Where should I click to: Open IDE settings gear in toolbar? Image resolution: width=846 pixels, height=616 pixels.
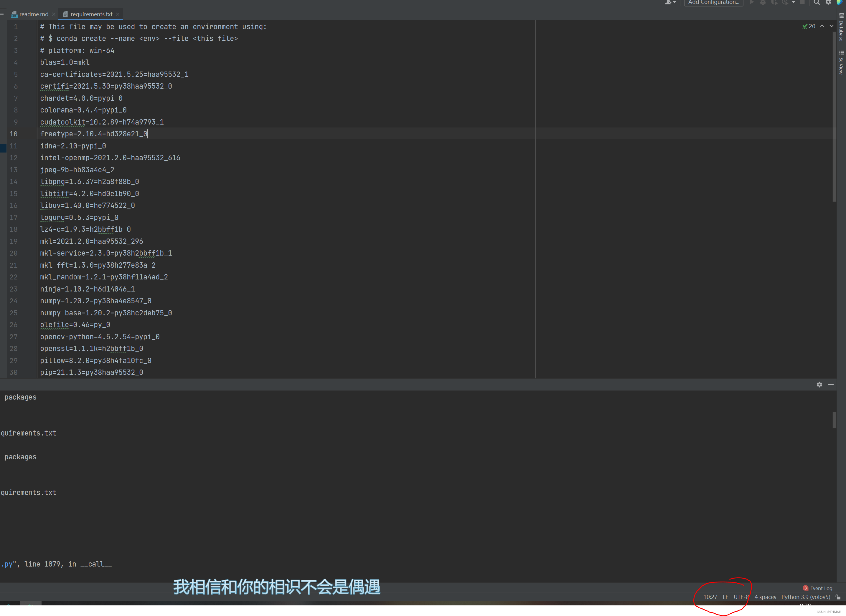click(x=828, y=2)
